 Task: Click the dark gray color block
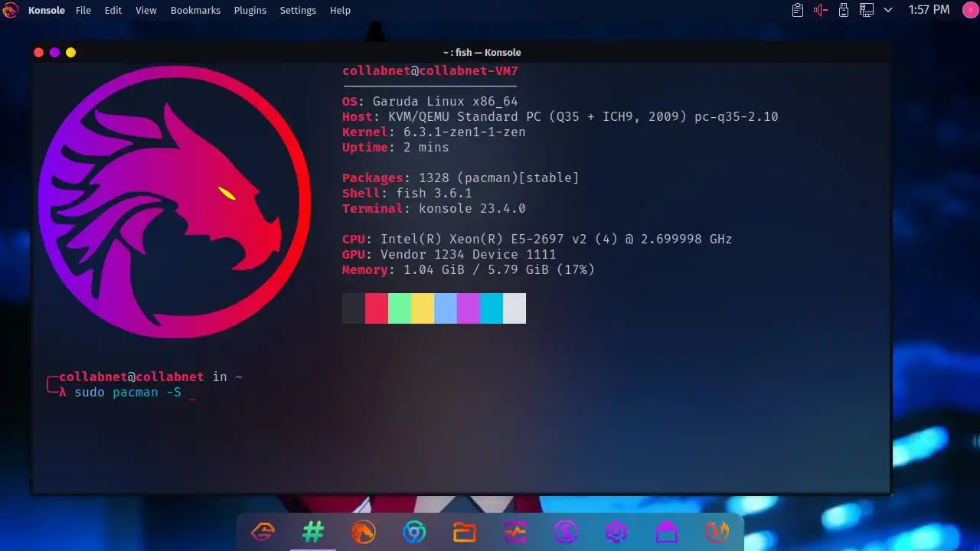point(354,308)
